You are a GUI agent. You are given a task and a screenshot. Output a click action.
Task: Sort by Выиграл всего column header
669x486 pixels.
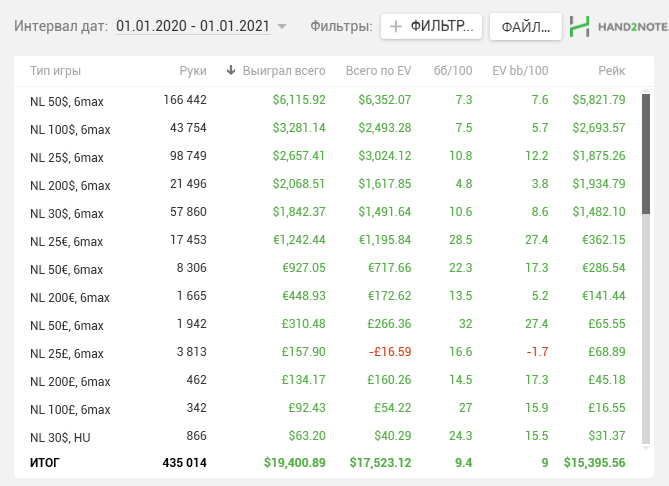284,71
